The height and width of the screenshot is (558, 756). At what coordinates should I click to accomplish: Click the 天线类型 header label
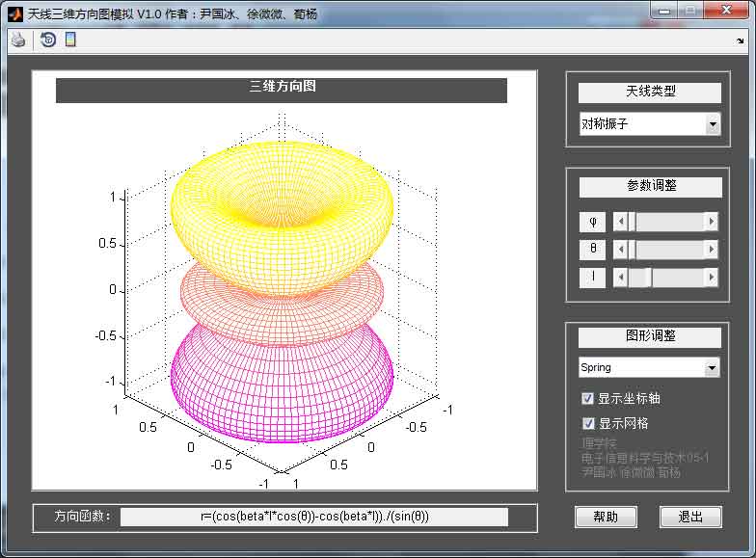(650, 92)
